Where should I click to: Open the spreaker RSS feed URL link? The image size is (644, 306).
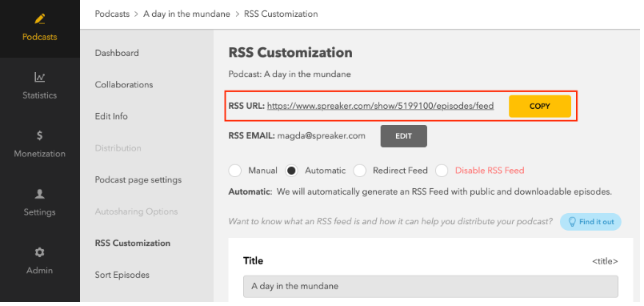[x=380, y=106]
